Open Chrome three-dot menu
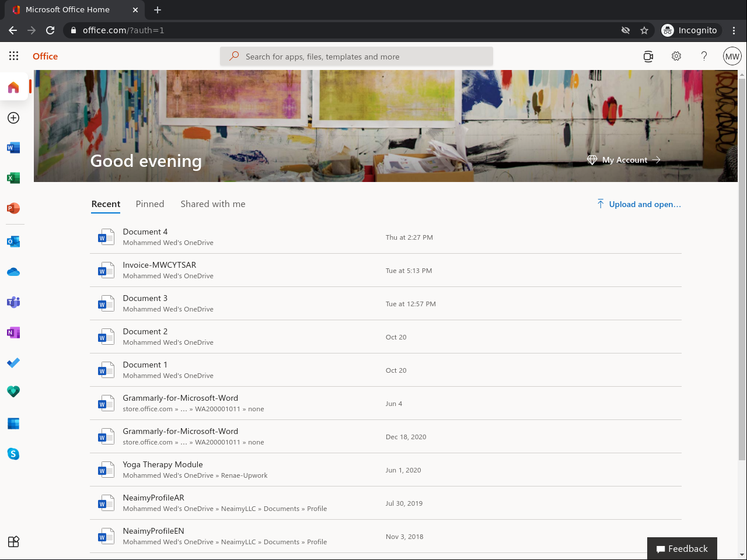 [734, 30]
